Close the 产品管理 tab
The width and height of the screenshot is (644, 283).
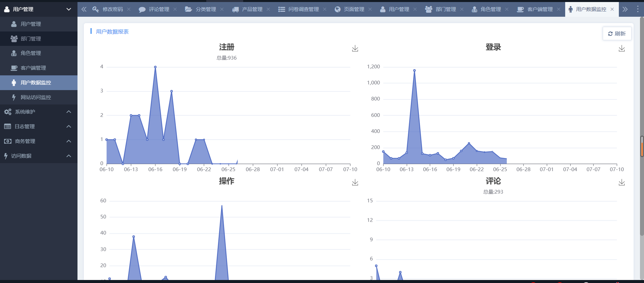(268, 9)
